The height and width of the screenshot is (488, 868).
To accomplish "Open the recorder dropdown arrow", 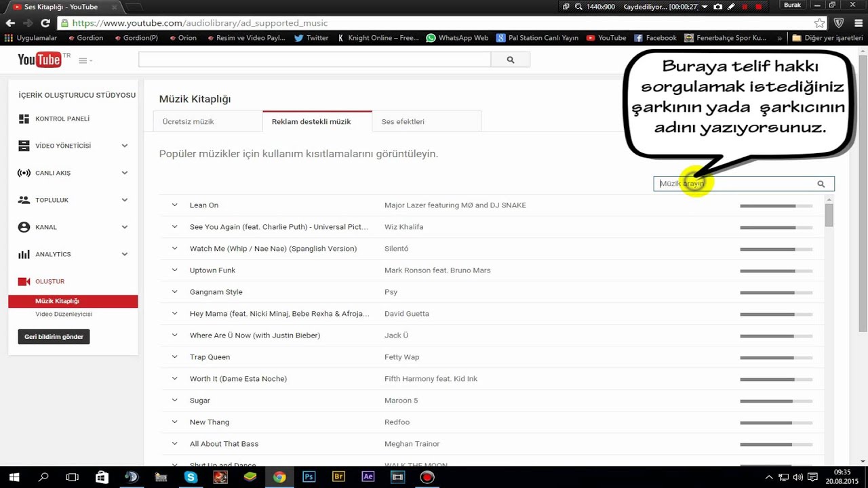I will [x=705, y=6].
